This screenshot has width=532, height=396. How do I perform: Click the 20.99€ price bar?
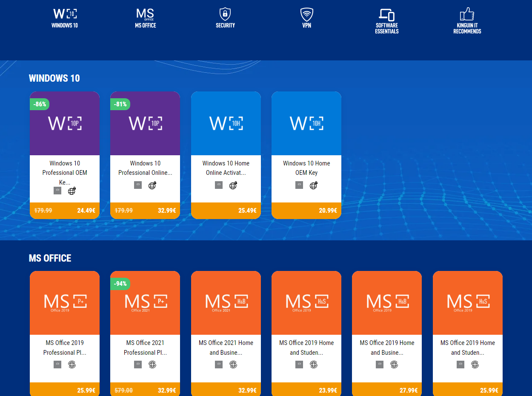pyautogui.click(x=306, y=211)
